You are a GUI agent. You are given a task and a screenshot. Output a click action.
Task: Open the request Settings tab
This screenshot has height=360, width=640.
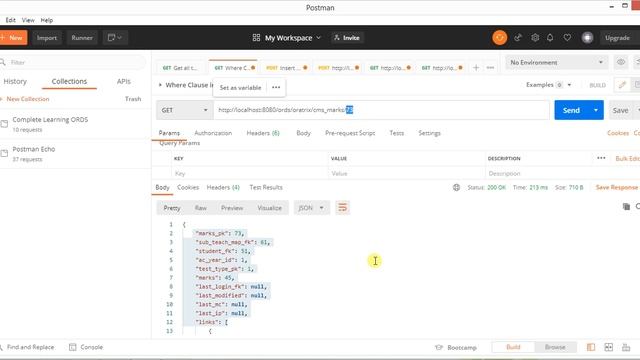coord(429,133)
